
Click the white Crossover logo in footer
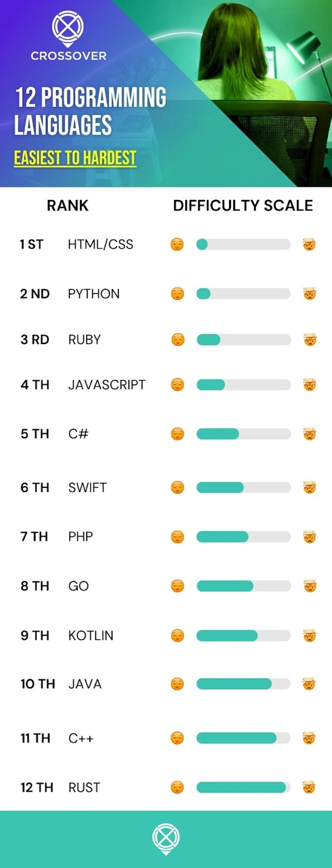(x=166, y=838)
